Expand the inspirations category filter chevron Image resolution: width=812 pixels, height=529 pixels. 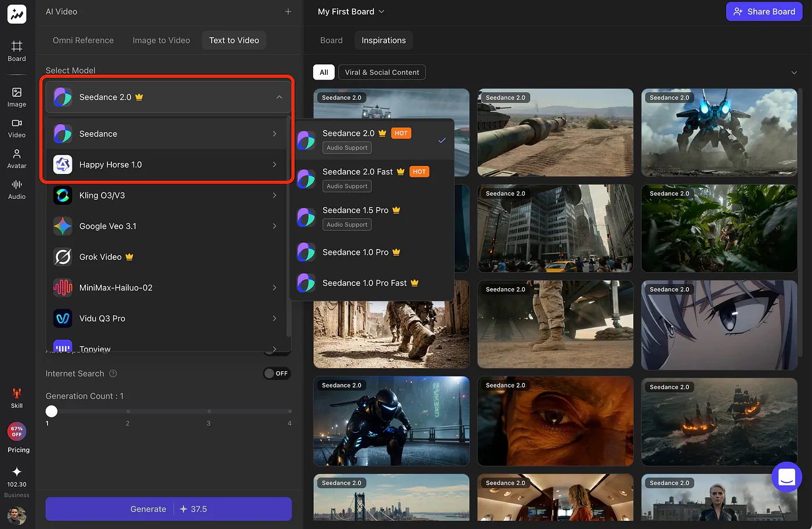(x=794, y=73)
